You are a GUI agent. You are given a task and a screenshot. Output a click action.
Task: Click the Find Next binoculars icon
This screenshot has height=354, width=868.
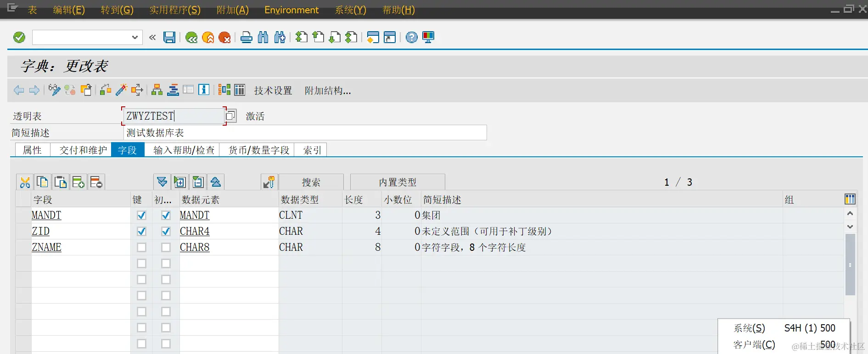coord(280,37)
